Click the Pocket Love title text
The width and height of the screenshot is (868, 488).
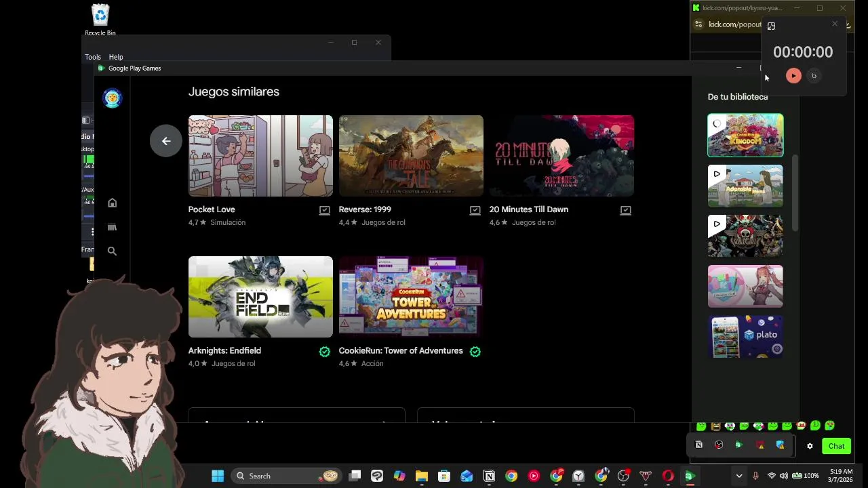coord(212,209)
